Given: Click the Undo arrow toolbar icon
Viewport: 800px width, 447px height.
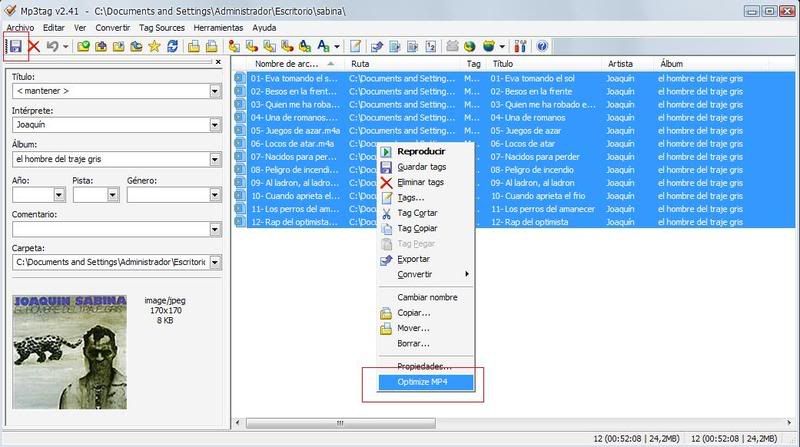Looking at the screenshot, I should (52, 46).
